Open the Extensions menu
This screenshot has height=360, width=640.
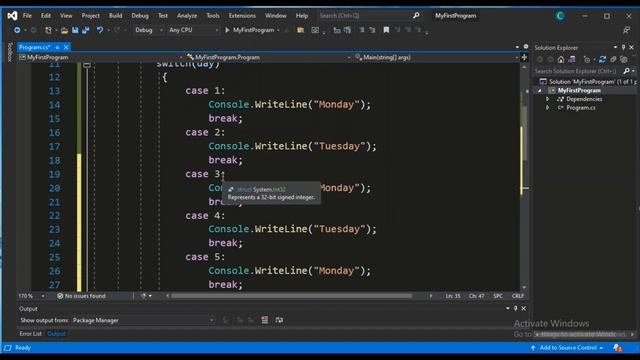click(x=242, y=16)
